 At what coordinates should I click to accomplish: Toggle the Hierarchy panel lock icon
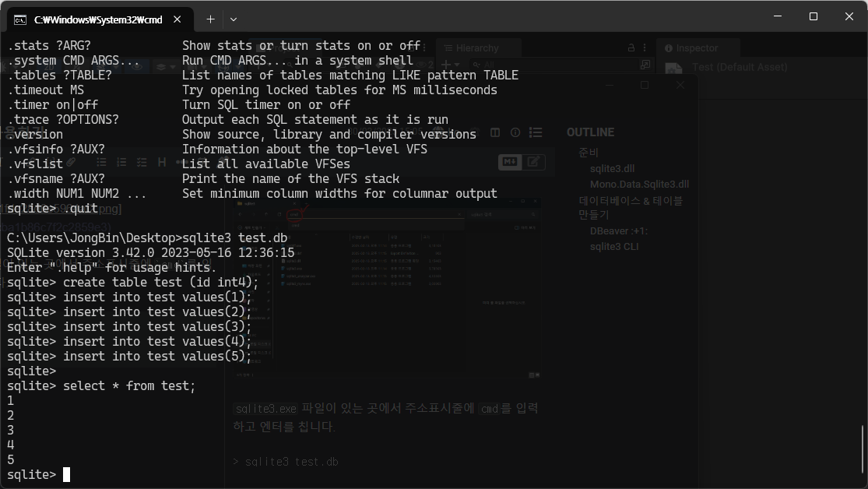(x=631, y=48)
